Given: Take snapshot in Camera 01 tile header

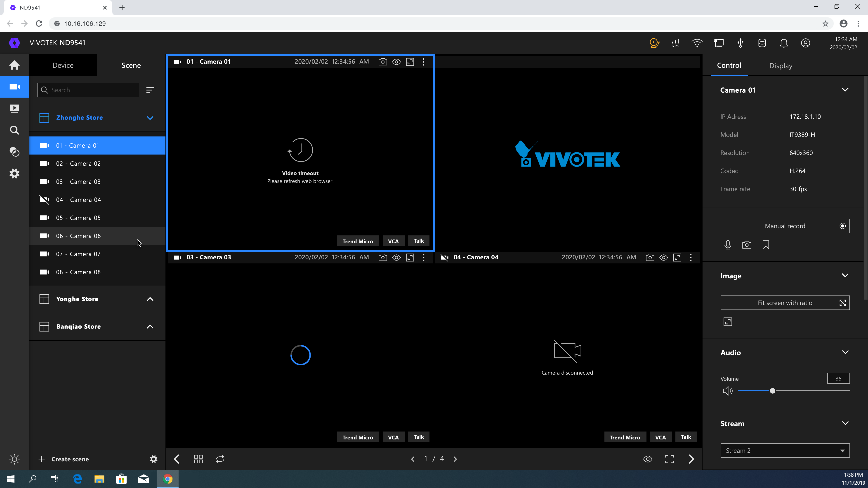Looking at the screenshot, I should coord(382,62).
